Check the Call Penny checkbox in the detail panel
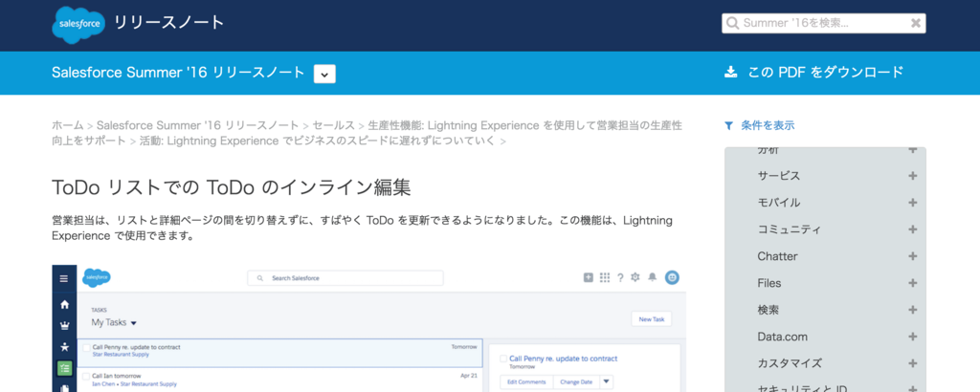This screenshot has width=980, height=392. 503,359
